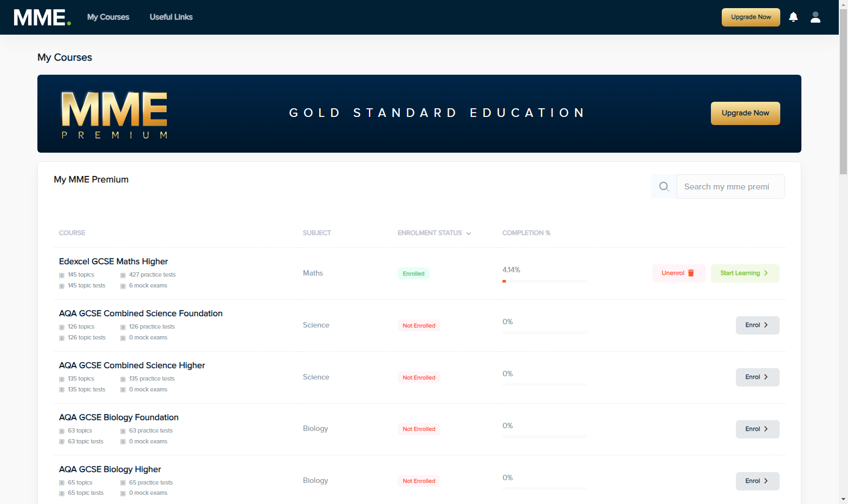This screenshot has height=504, width=848.
Task: Click the Maths subject cell
Action: pyautogui.click(x=313, y=273)
